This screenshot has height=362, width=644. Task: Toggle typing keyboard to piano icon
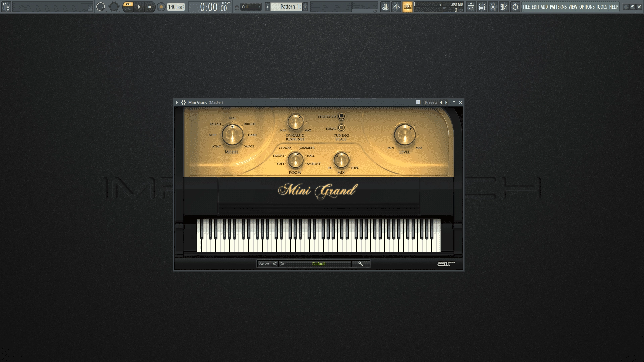408,7
